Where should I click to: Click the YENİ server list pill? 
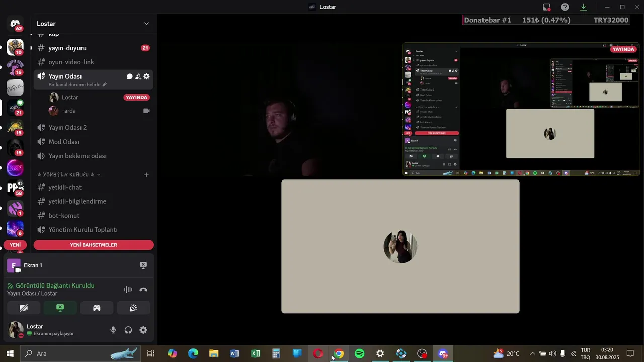click(x=15, y=245)
